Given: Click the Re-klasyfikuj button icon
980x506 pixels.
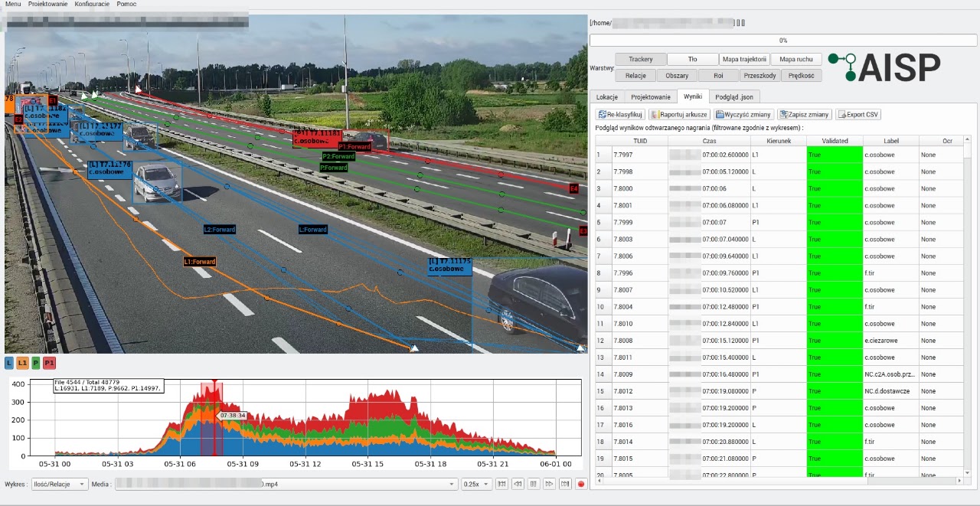Looking at the screenshot, I should pyautogui.click(x=603, y=114).
